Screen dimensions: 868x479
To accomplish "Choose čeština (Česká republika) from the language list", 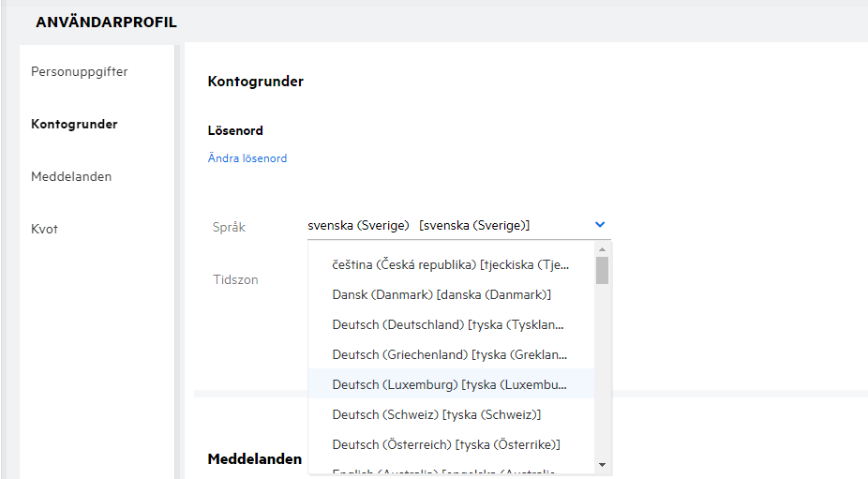I will click(450, 265).
